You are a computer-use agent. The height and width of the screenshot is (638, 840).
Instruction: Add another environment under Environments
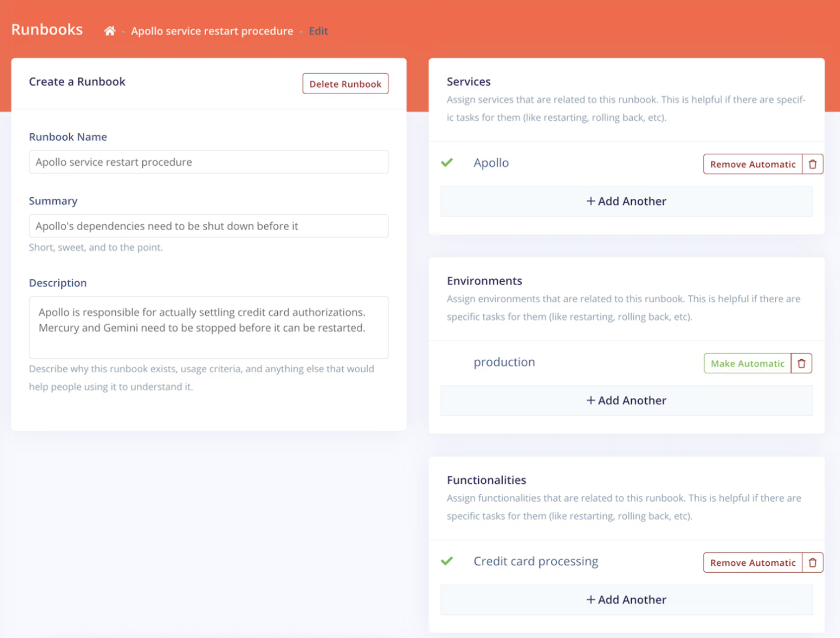click(626, 401)
